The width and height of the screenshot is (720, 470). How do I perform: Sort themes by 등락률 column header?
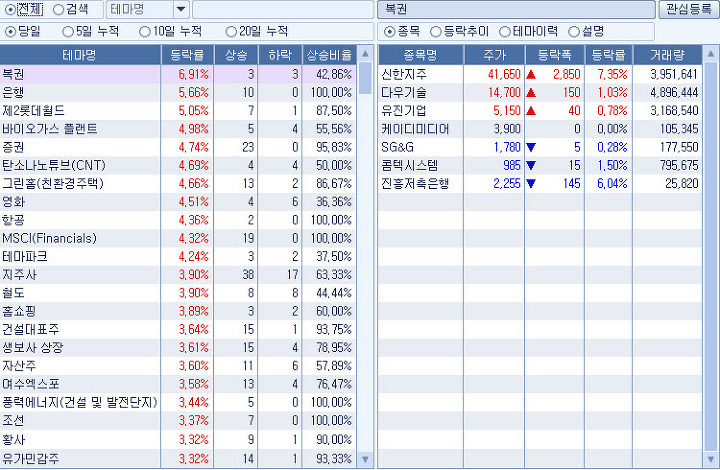(187, 55)
